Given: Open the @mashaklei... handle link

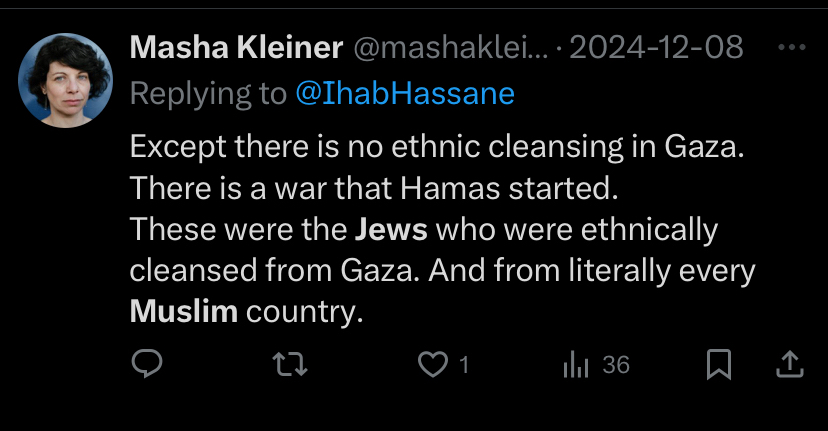Looking at the screenshot, I should click(451, 48).
